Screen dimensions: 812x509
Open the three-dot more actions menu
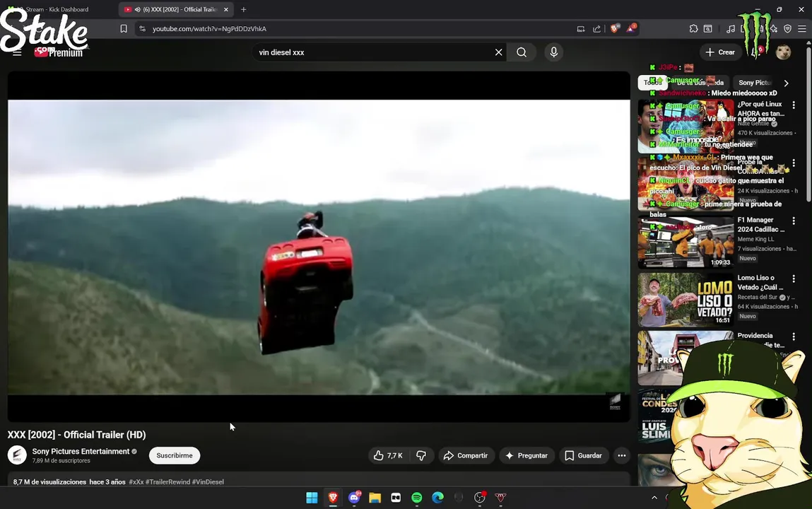click(621, 456)
